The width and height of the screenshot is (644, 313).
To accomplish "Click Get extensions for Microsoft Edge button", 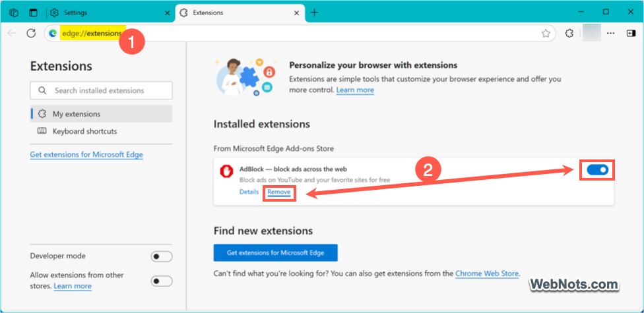I will [275, 252].
